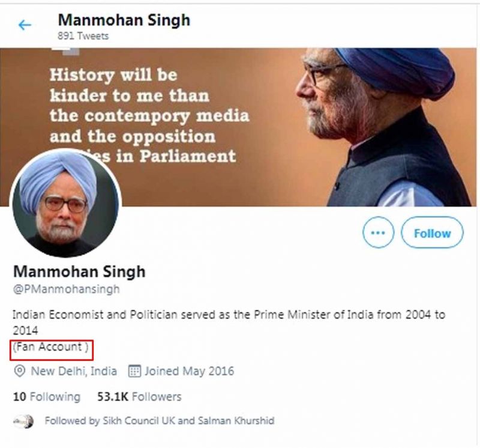Click the "History will be kinder" banner quote
Image resolution: width=480 pixels, height=448 pixels.
[x=142, y=115]
